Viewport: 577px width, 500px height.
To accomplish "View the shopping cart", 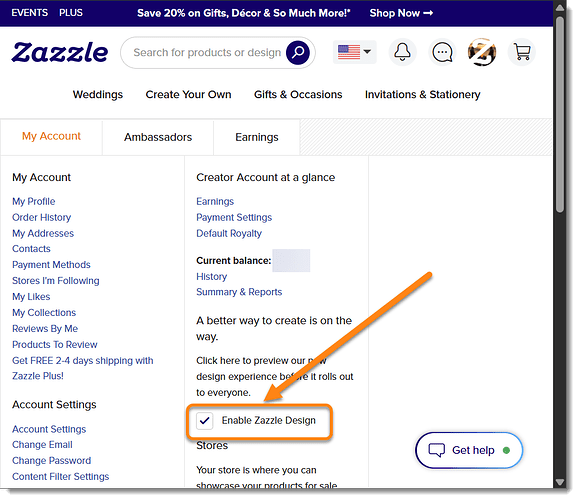I will (x=522, y=52).
